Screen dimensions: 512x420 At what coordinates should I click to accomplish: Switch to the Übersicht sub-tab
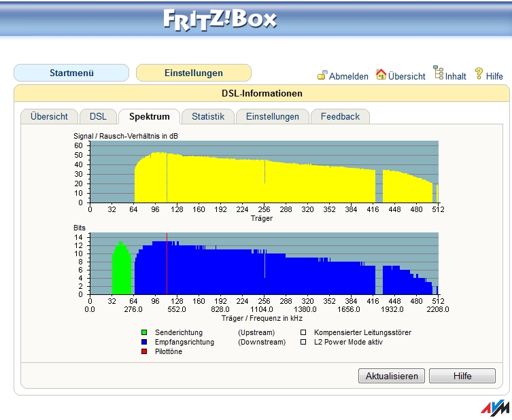[x=50, y=116]
